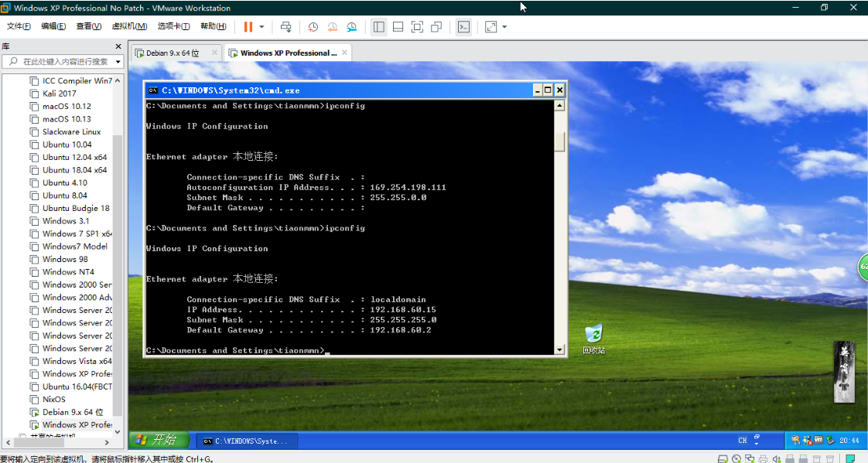Select the Recycle Bin desktop icon
This screenshot has width=868, height=463.
point(593,339)
